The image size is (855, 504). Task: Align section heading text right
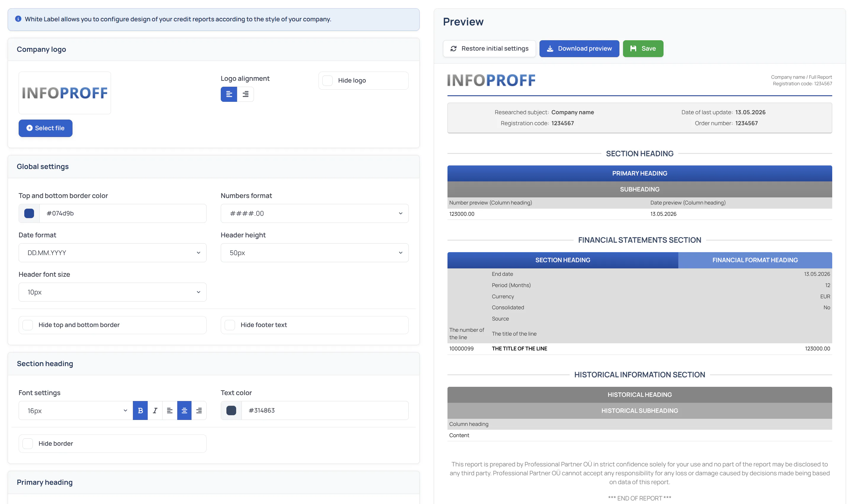[x=199, y=410]
